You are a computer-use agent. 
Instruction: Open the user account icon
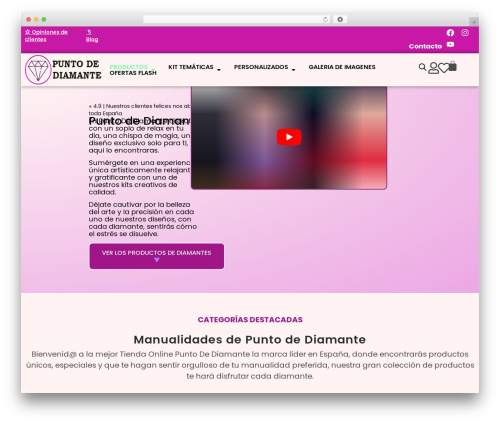tap(433, 68)
